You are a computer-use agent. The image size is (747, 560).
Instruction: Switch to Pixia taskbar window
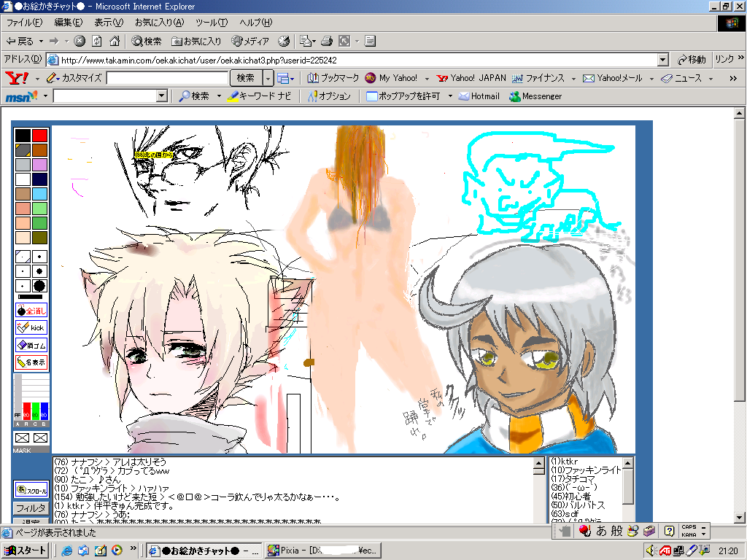[x=322, y=551]
